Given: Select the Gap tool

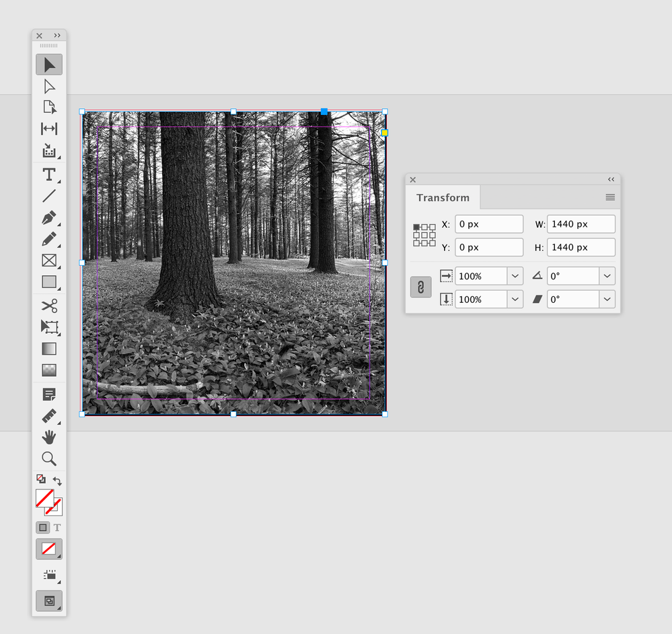Looking at the screenshot, I should 49,129.
